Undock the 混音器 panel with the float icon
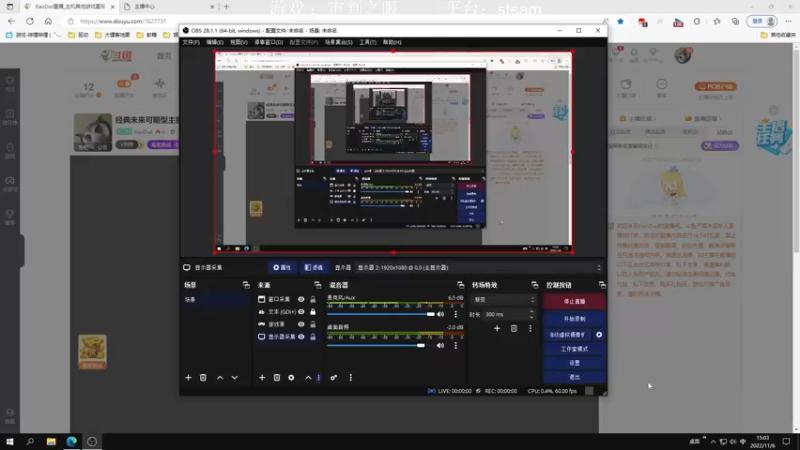 461,285
